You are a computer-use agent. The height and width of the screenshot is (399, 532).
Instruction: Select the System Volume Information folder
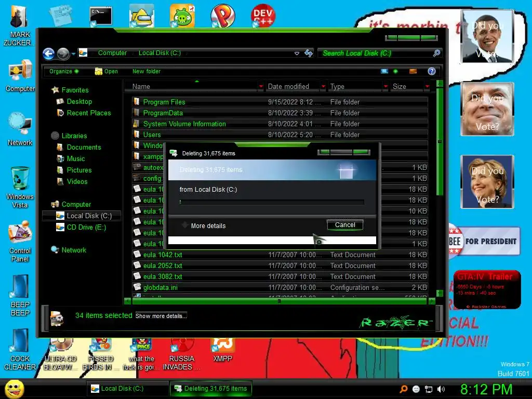pyautogui.click(x=280, y=124)
